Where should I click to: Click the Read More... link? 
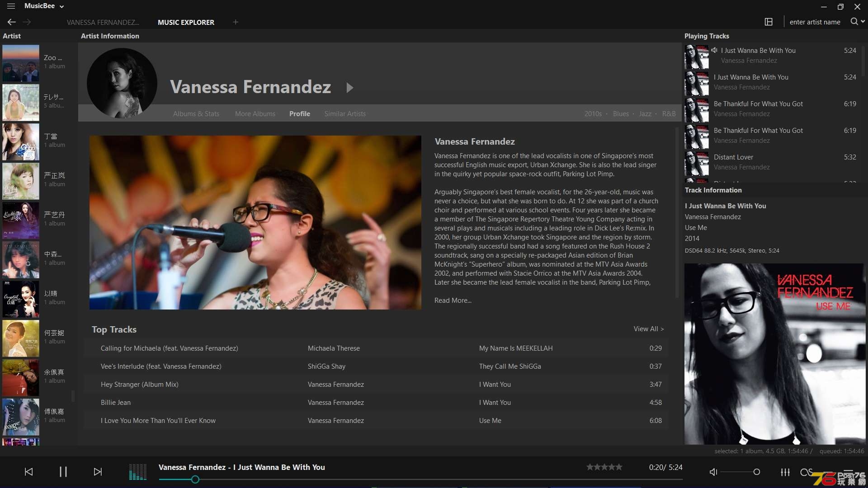pyautogui.click(x=453, y=300)
